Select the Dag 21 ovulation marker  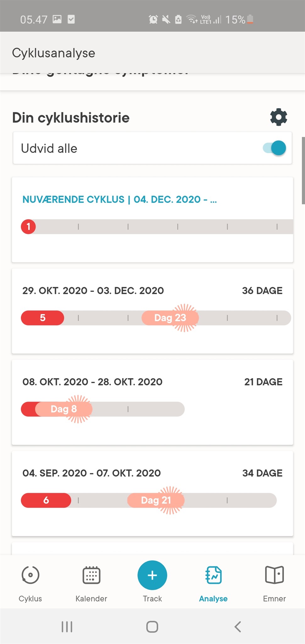(156, 500)
